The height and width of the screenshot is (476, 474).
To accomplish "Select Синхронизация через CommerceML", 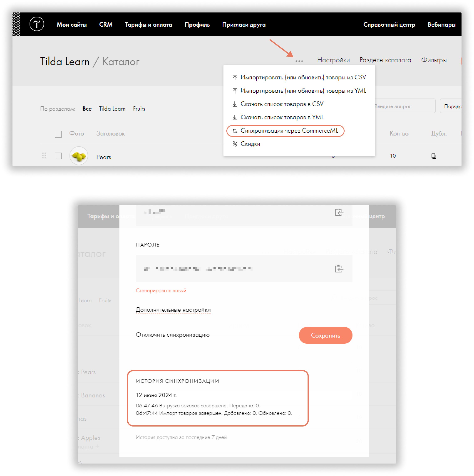I will coord(285,131).
